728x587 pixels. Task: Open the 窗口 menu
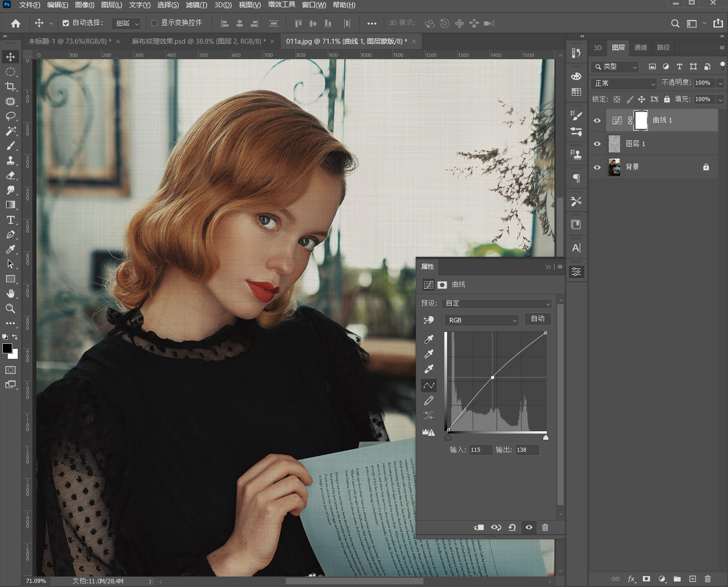click(x=314, y=5)
